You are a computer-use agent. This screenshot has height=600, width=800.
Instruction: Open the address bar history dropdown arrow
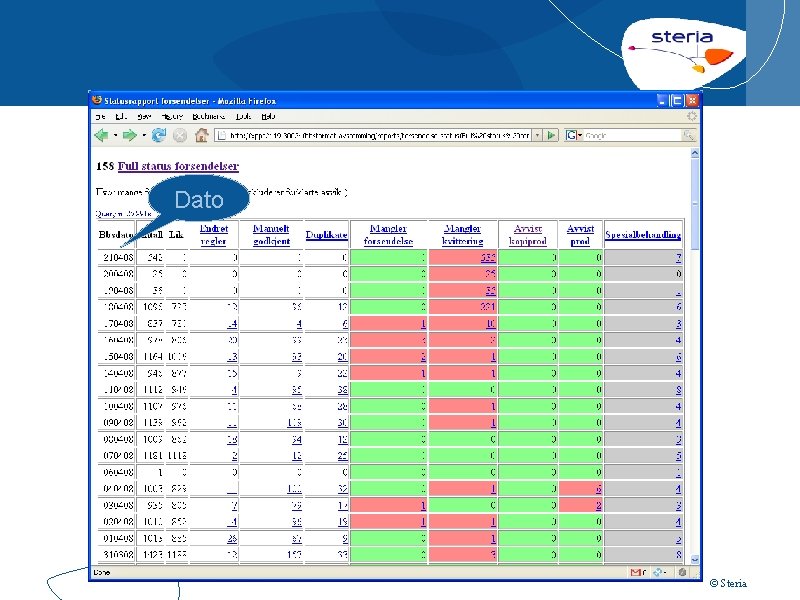[537, 135]
